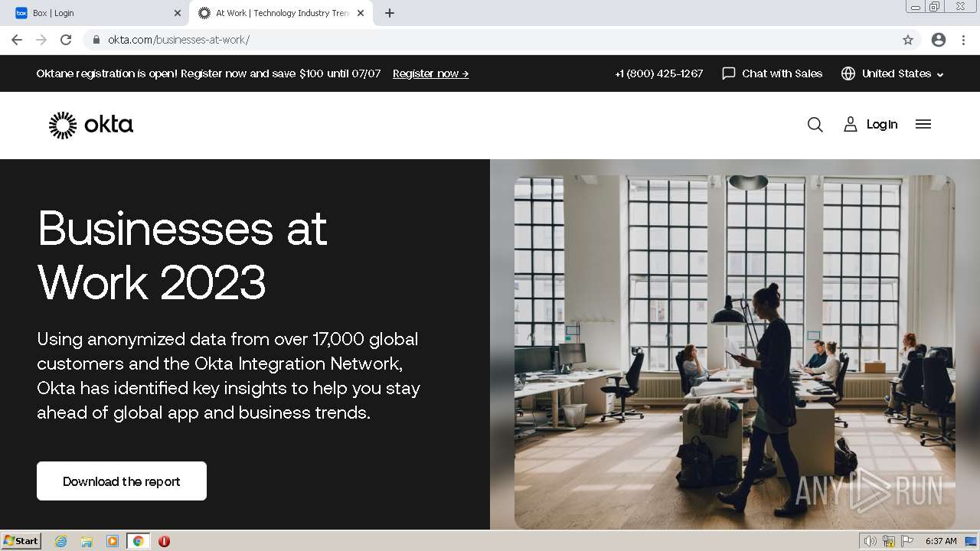
Task: Go back to the previous page
Action: [x=17, y=40]
